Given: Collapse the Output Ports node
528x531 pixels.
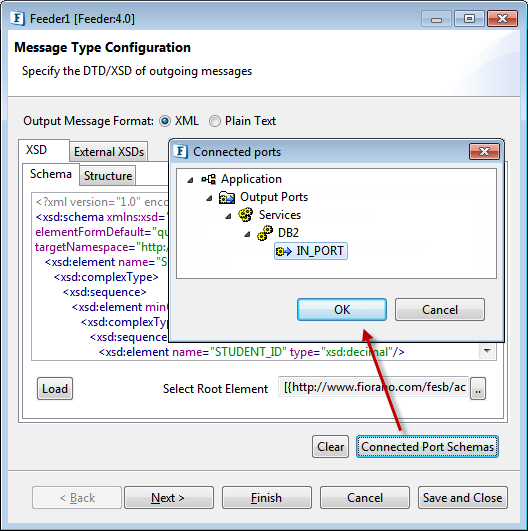Looking at the screenshot, I should click(x=209, y=198).
